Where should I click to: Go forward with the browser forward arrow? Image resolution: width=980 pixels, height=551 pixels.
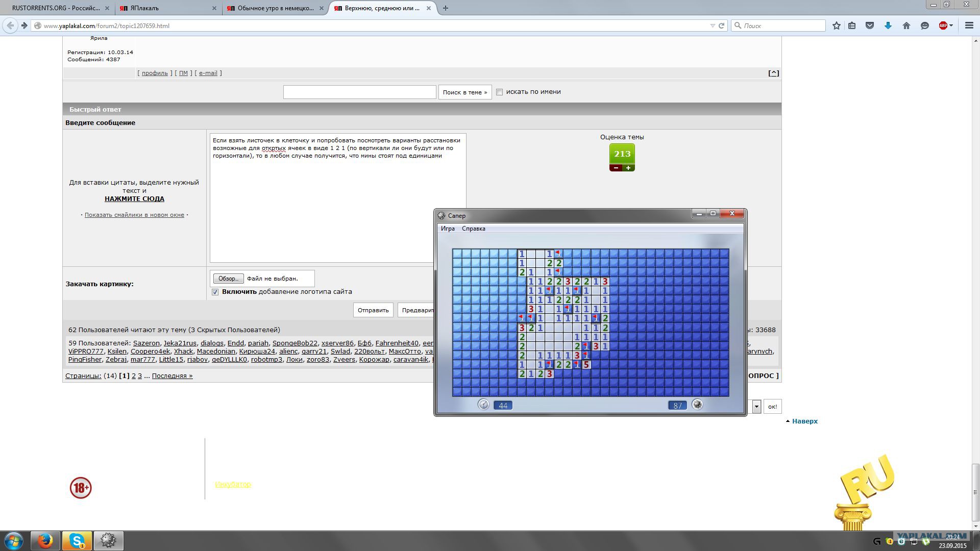coord(24,26)
